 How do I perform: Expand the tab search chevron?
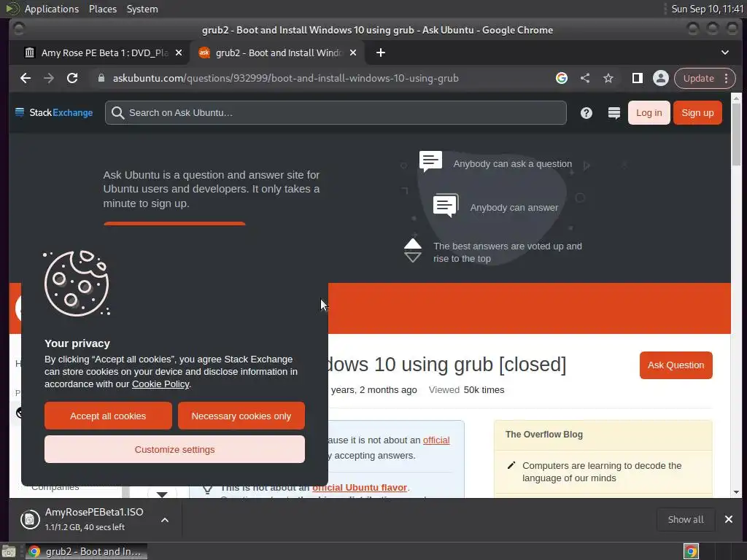(724, 52)
